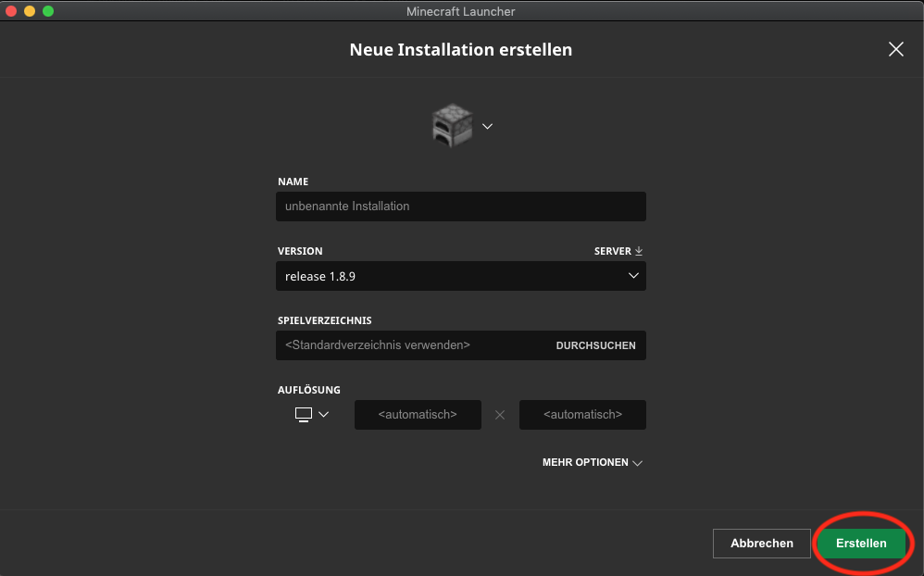Open the version dropdown showing release 1.8.9
Screen dimensions: 924x576
461,276
